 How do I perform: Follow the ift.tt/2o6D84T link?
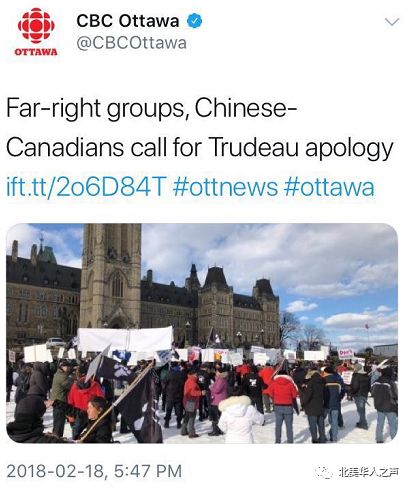(86, 187)
